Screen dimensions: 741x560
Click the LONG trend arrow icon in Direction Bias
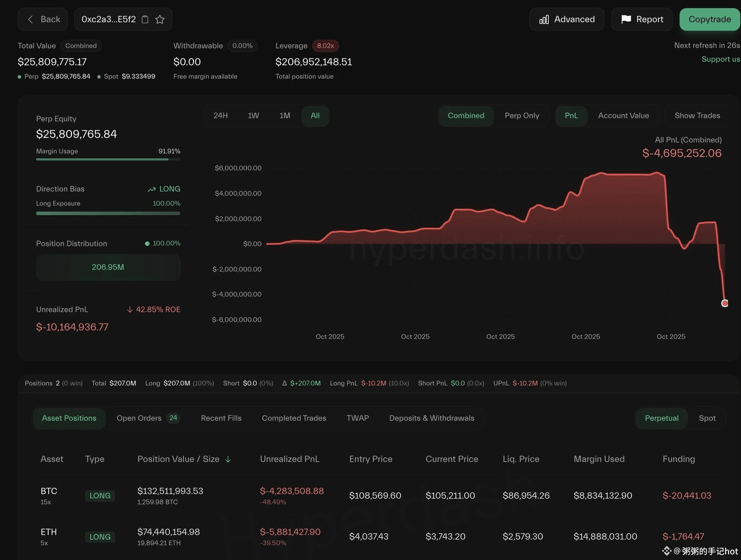(x=151, y=189)
